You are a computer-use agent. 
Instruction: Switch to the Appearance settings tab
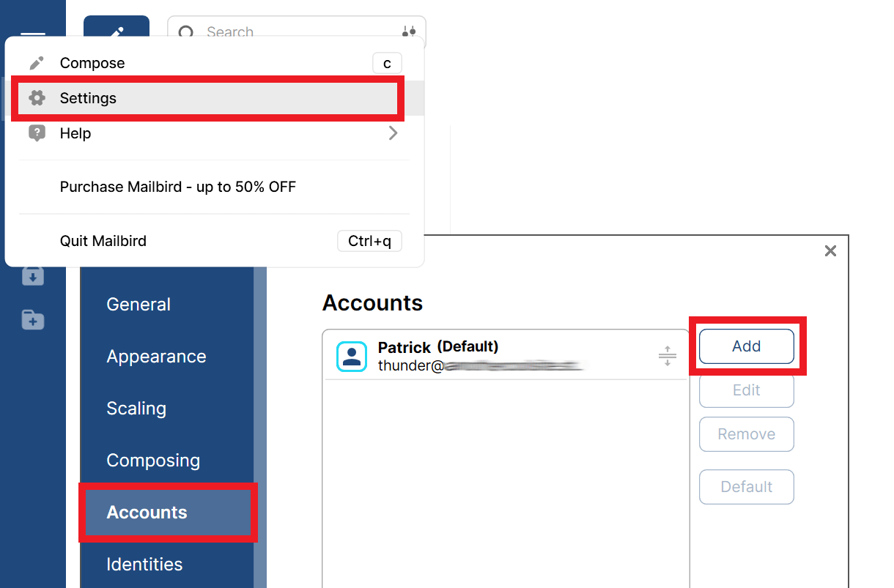(x=156, y=356)
